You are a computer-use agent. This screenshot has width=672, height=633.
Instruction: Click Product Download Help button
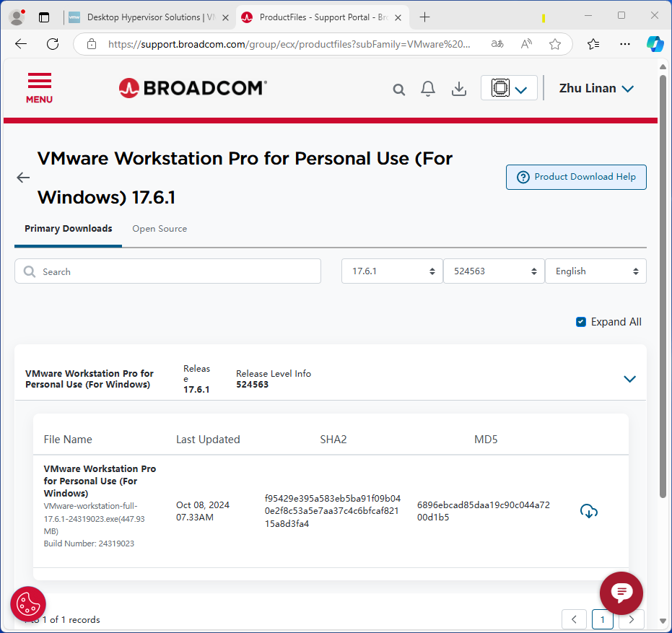[x=576, y=177]
